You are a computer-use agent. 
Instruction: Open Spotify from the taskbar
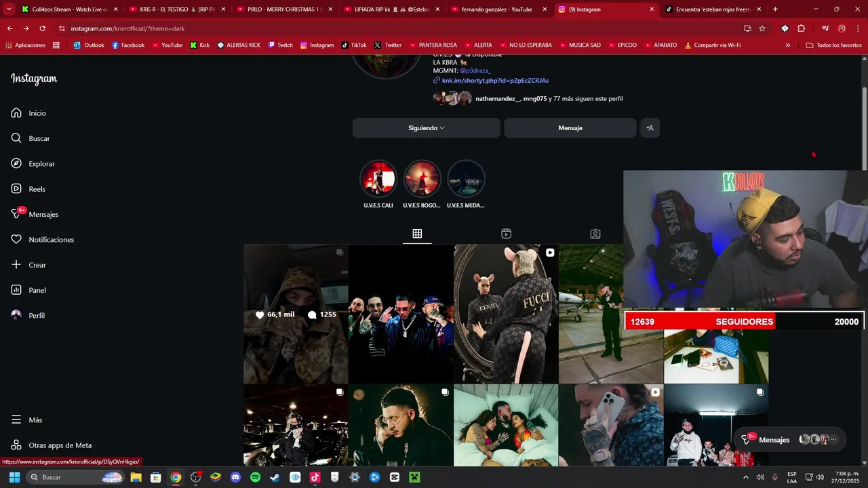[255, 477]
